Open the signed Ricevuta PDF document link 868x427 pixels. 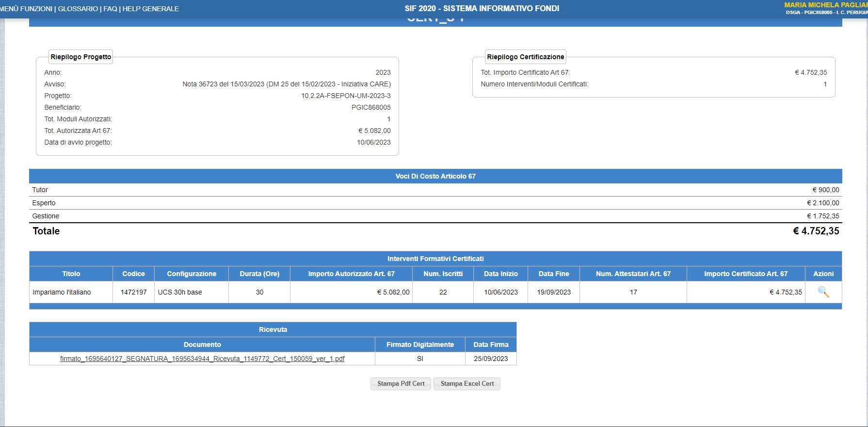point(202,359)
